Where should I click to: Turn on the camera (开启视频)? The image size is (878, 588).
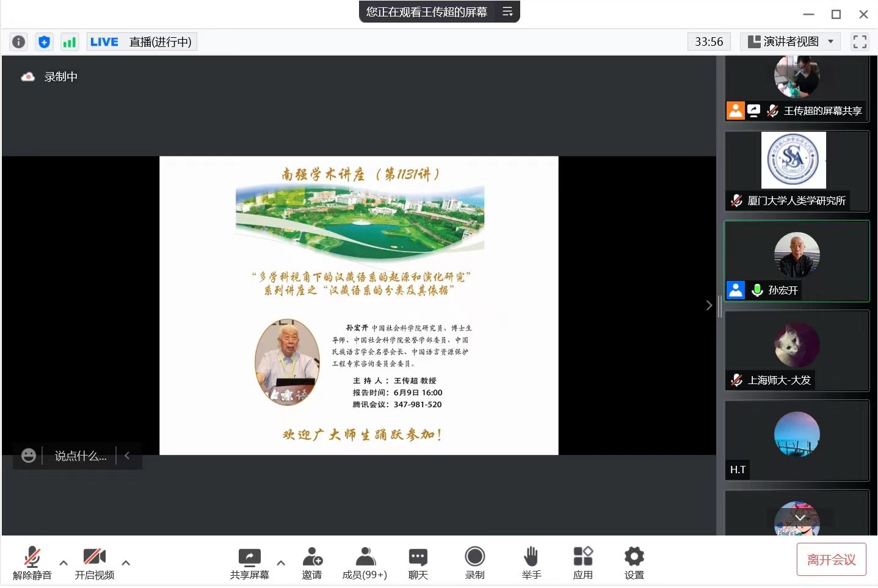[95, 563]
